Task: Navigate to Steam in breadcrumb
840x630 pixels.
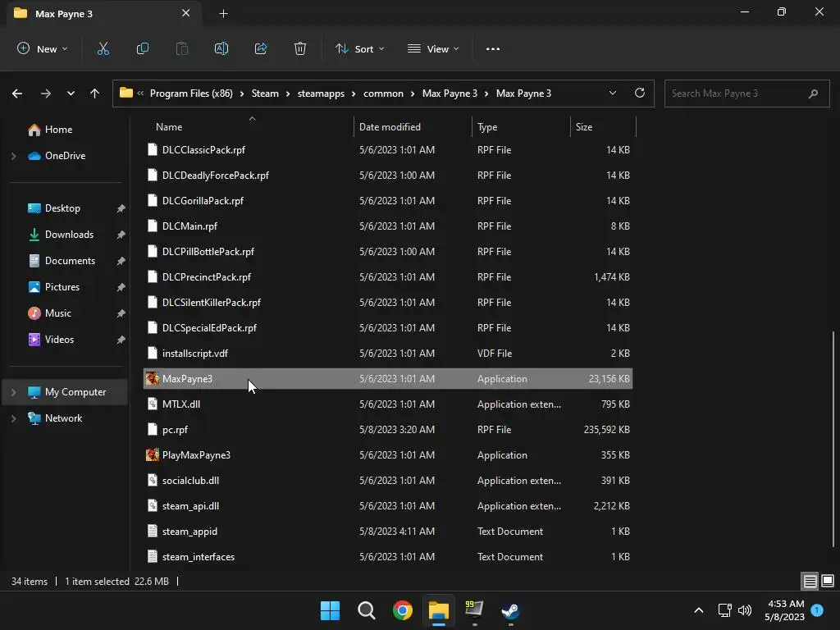Action: (x=265, y=94)
